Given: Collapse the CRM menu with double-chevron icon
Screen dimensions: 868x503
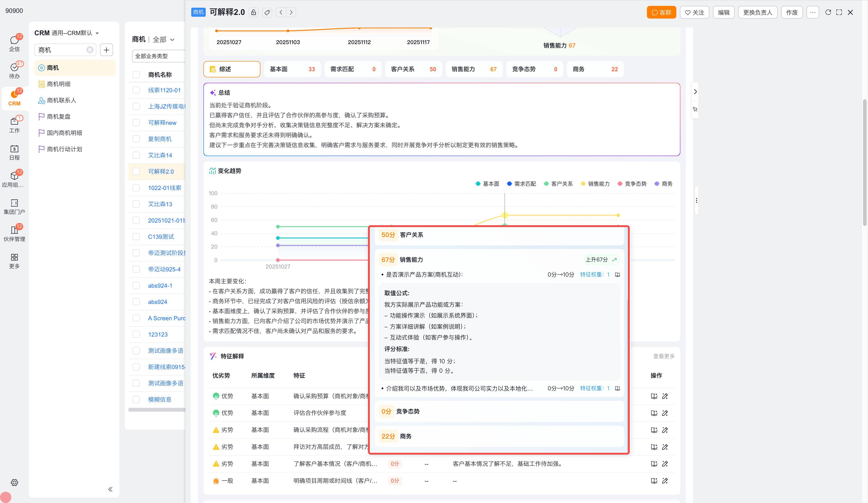Looking at the screenshot, I should point(110,489).
